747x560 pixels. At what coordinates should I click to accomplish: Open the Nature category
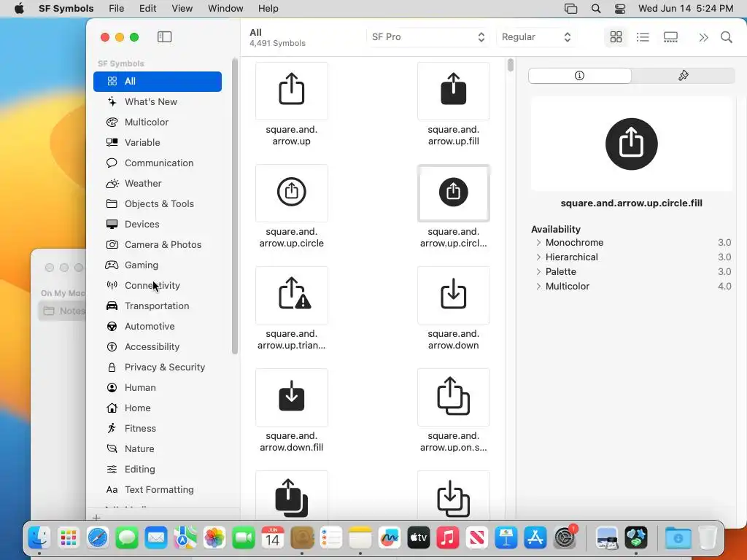pyautogui.click(x=158, y=449)
